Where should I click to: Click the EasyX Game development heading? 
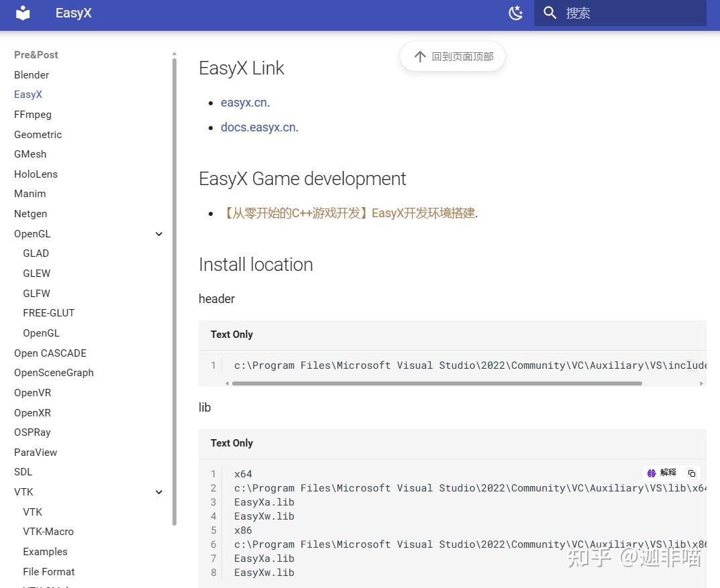coord(302,179)
